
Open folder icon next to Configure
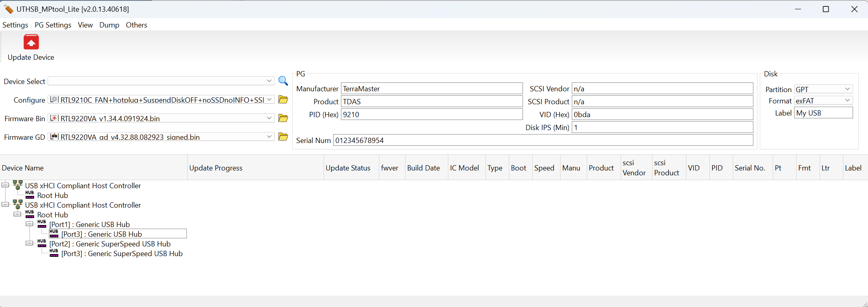(x=283, y=99)
